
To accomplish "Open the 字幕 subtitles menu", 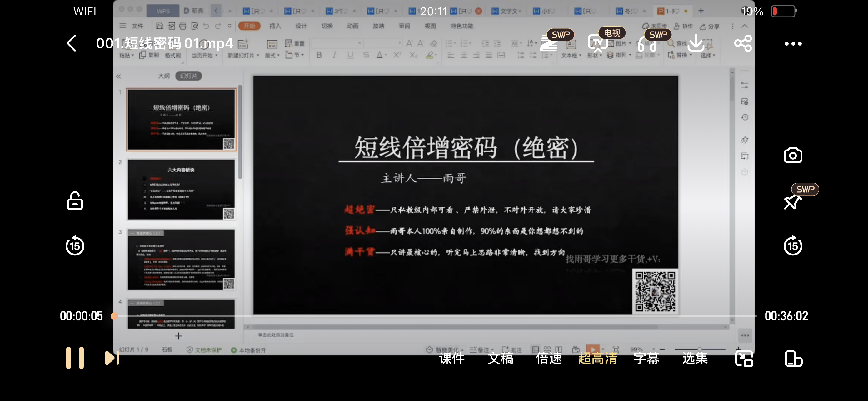I will pos(646,358).
